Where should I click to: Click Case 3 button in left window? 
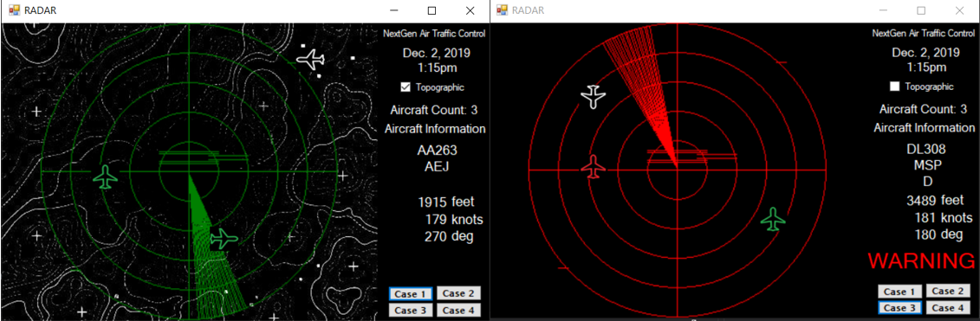pos(411,310)
